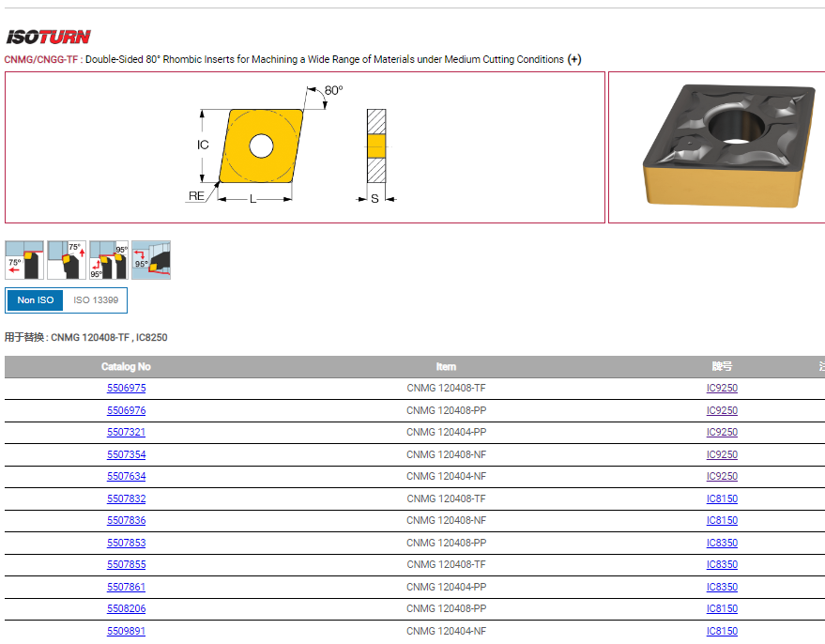Screen dimensions: 825x644
Task: Open catalog number 5507321
Action: (x=126, y=433)
